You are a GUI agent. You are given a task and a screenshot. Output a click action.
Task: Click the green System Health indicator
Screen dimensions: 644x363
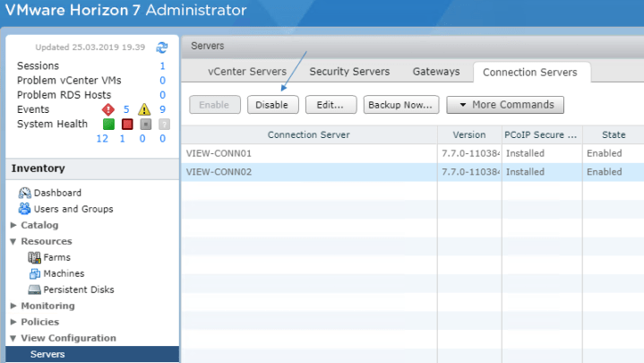pos(109,125)
